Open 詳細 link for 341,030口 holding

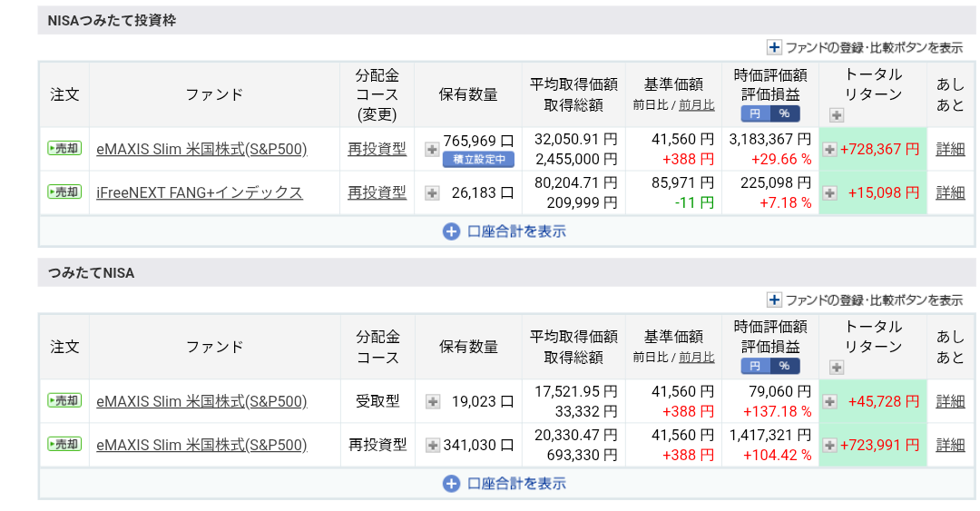coord(950,445)
